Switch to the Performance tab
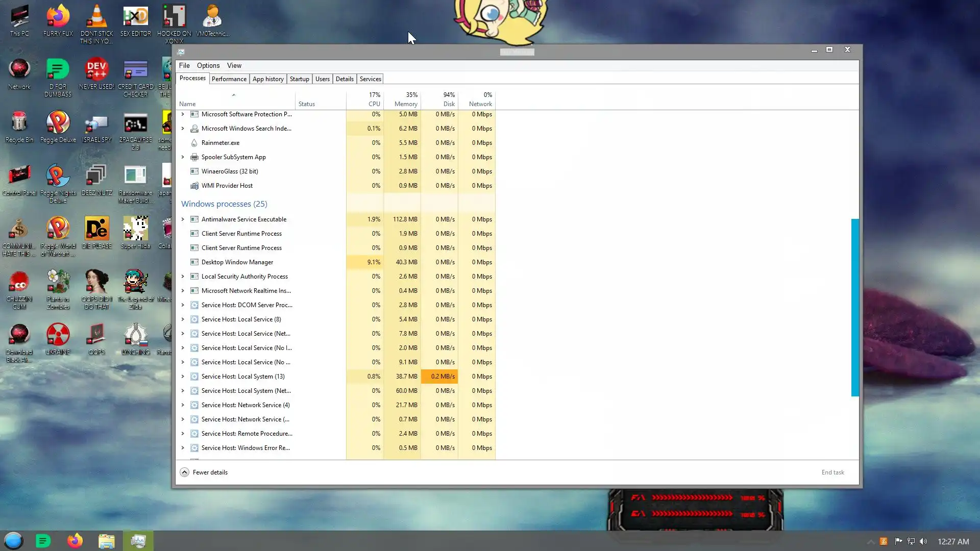This screenshot has width=980, height=551. (x=229, y=79)
